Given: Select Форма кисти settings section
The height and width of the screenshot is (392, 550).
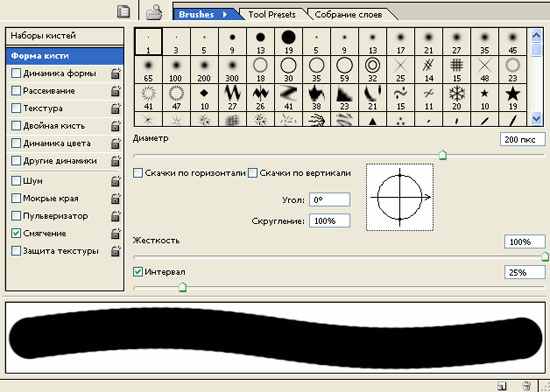Looking at the screenshot, I should coord(65,56).
